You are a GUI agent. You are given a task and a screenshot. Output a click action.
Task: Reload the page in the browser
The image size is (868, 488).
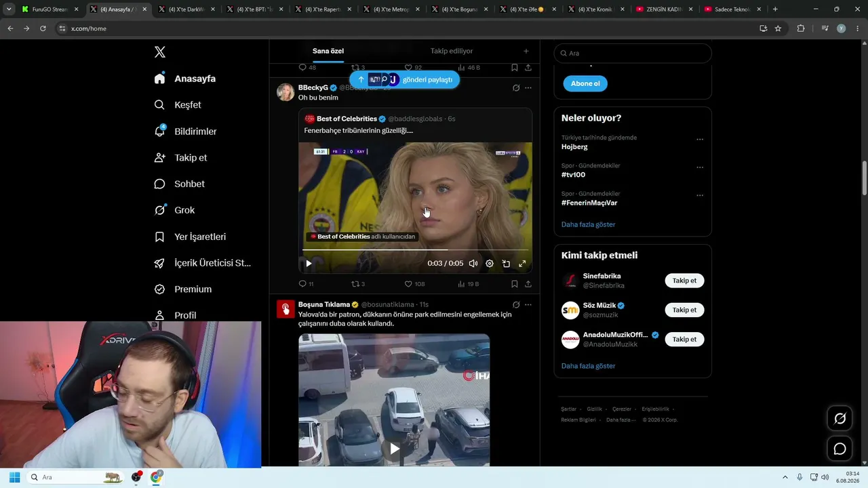43,28
